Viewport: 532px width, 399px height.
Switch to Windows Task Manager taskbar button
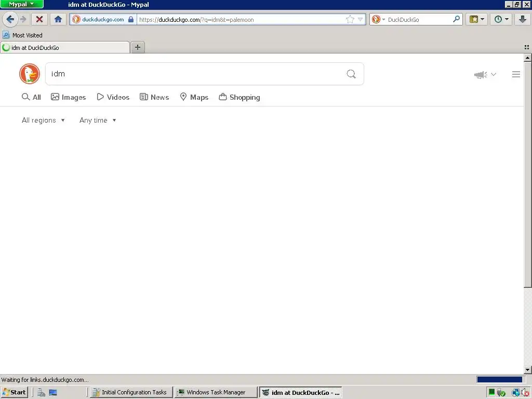[216, 392]
